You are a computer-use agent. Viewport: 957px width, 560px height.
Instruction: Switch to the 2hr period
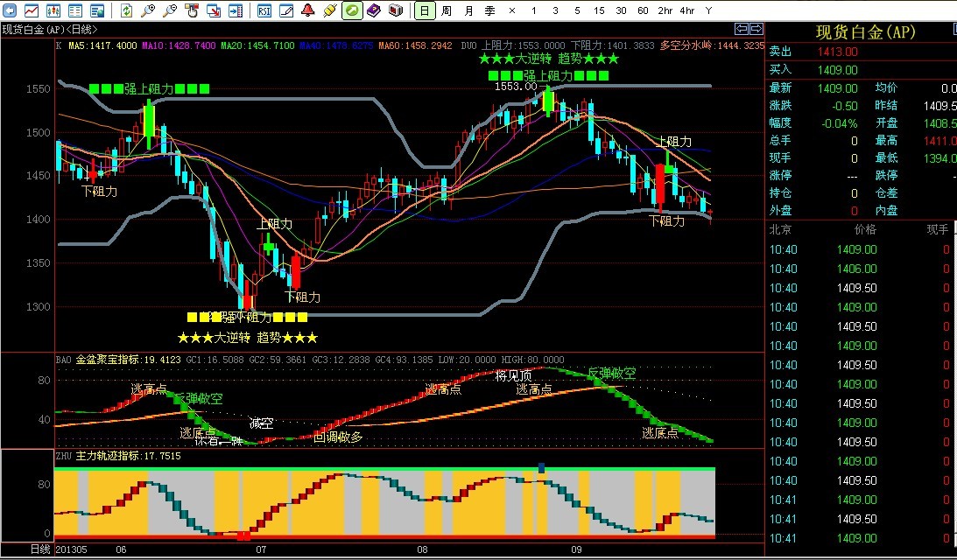(665, 10)
